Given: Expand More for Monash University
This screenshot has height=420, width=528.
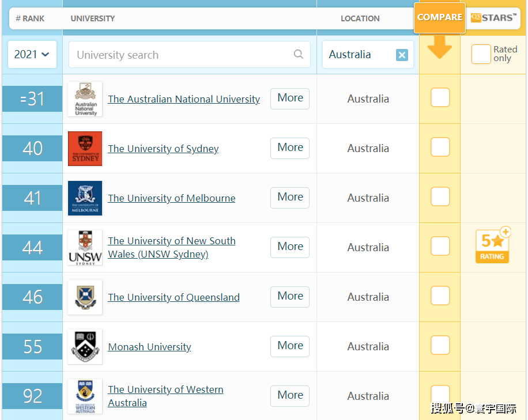Looking at the screenshot, I should tap(290, 346).
